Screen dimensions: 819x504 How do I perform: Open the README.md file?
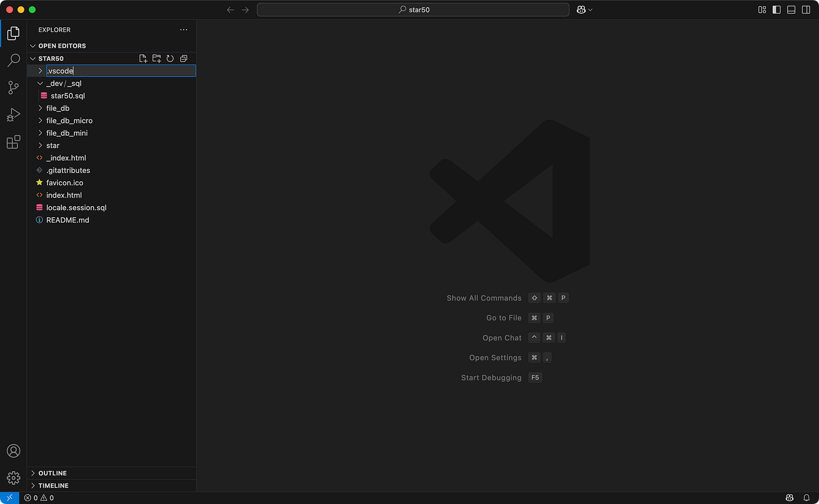coord(68,220)
